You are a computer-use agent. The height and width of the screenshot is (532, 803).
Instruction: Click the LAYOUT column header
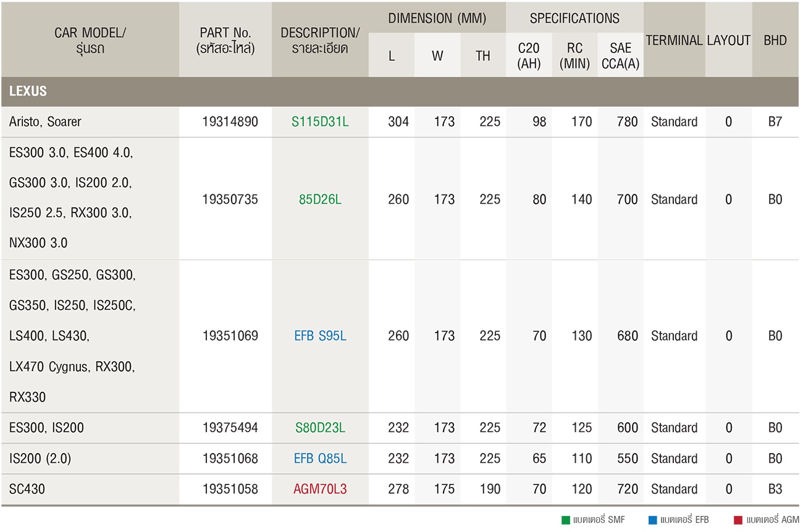coord(729,40)
